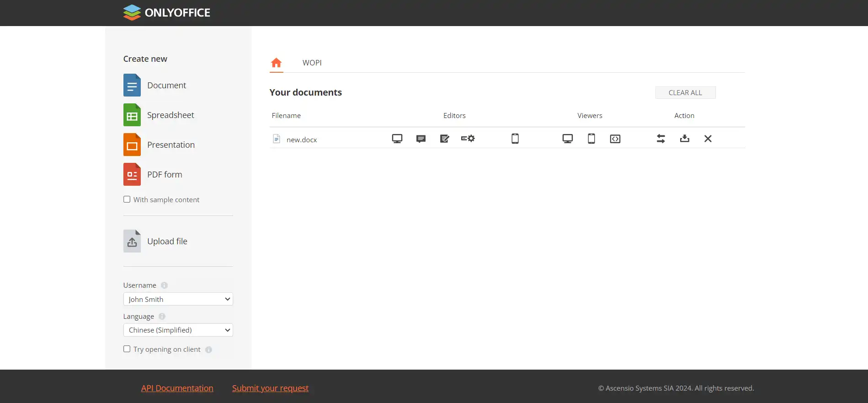Delete new.docx from the list

[x=708, y=139]
